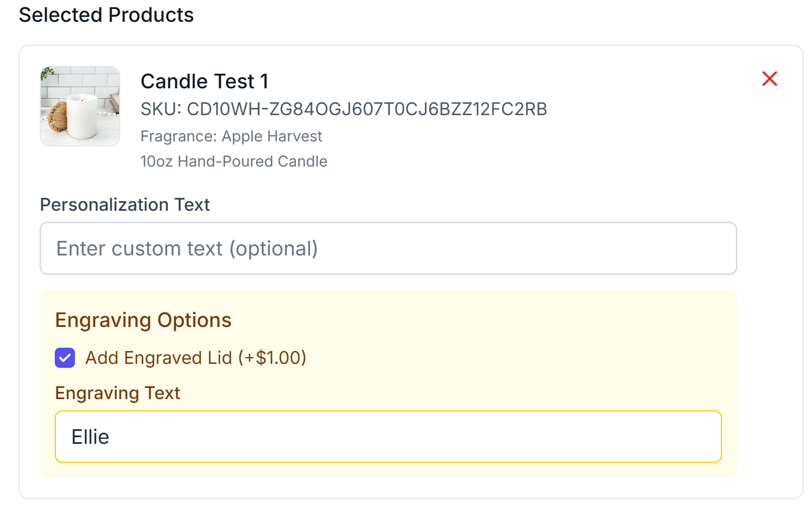812x507 pixels.
Task: Click the "SKU:" prefix label
Action: (x=161, y=109)
